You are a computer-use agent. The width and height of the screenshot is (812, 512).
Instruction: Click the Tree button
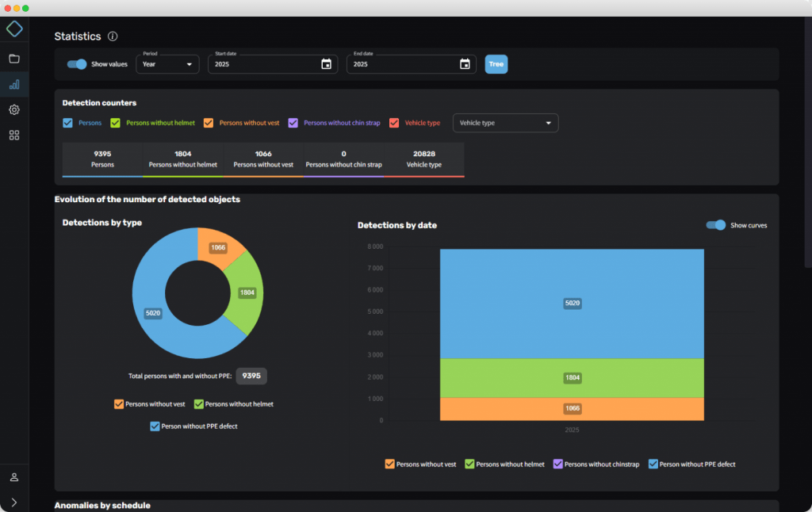click(x=496, y=64)
